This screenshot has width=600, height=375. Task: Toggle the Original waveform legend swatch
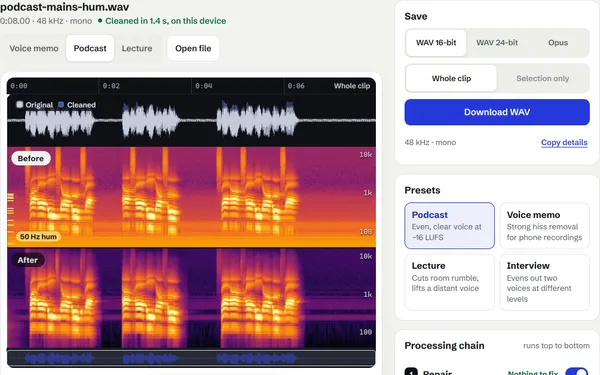click(20, 104)
